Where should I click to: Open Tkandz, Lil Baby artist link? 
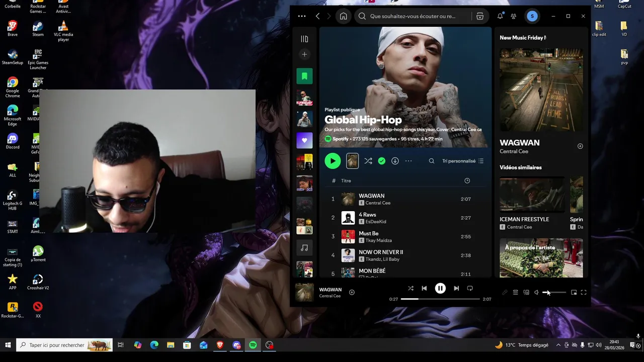point(382,259)
